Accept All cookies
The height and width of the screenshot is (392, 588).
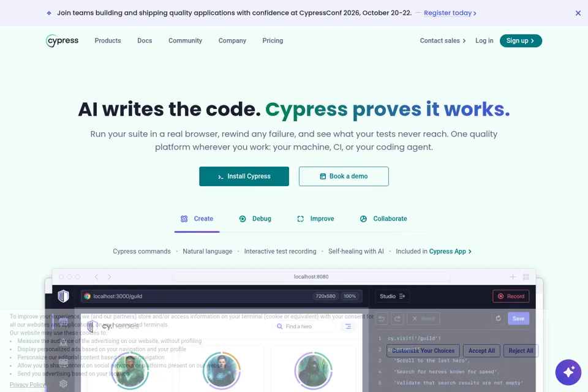coord(481,351)
